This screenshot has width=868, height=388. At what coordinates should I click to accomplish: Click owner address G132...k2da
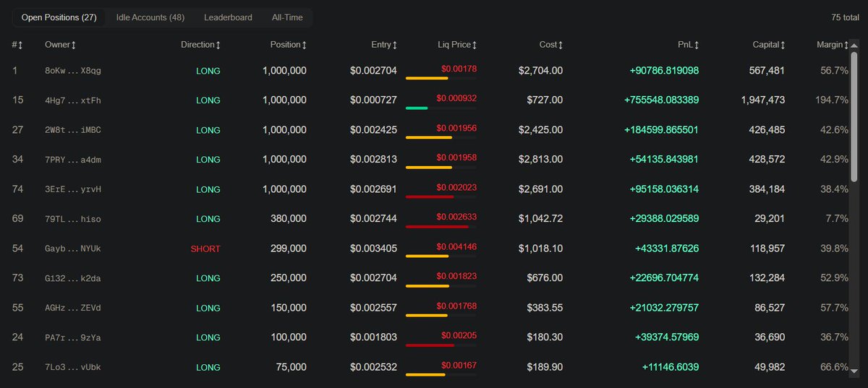(73, 278)
